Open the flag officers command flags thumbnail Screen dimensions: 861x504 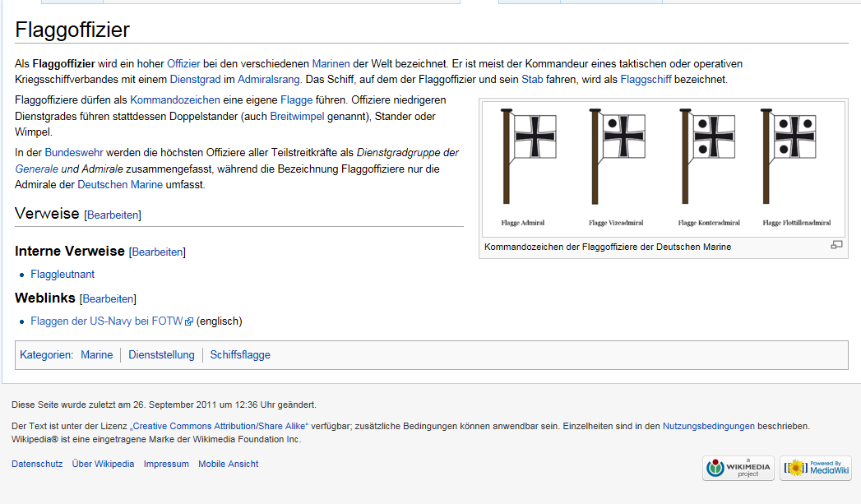click(x=664, y=168)
